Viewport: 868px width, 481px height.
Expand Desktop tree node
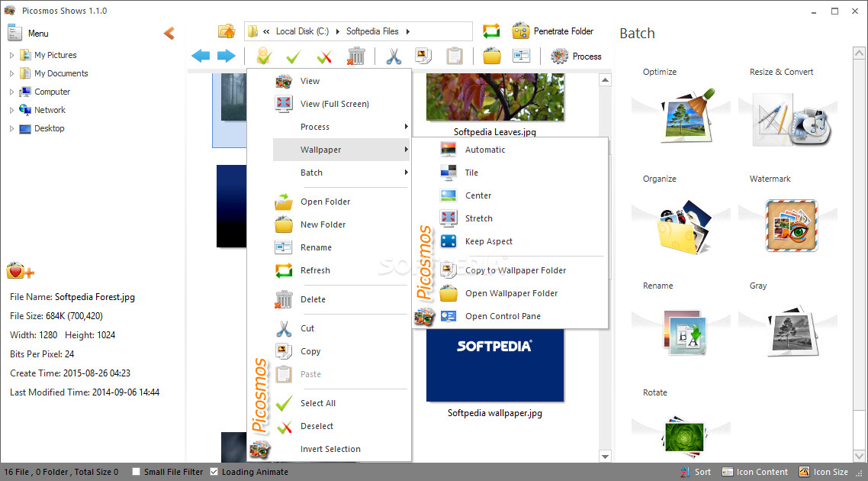12,128
